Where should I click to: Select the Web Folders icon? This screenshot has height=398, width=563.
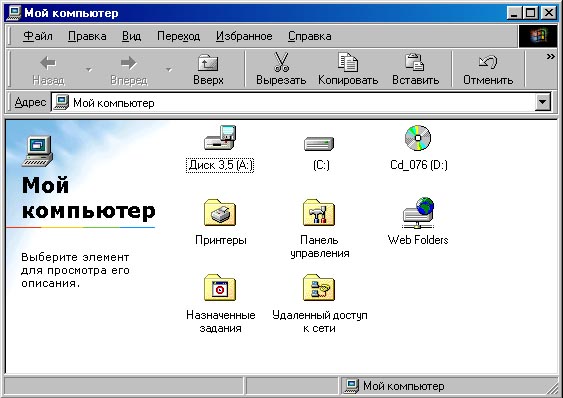(x=418, y=213)
